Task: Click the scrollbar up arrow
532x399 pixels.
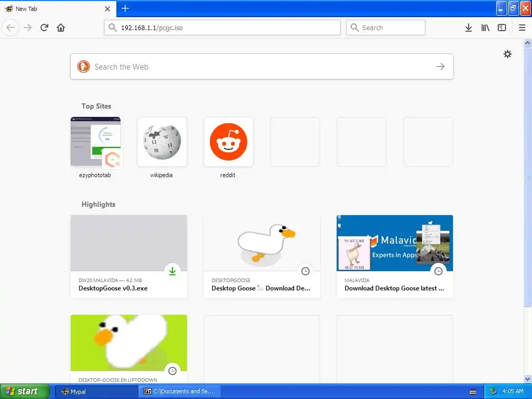Action: pyautogui.click(x=527, y=43)
